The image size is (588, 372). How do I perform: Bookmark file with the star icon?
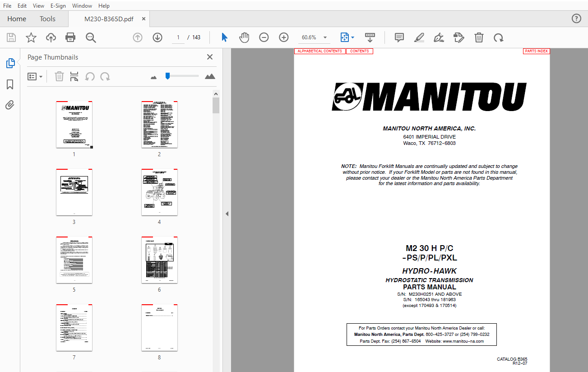[x=31, y=37]
